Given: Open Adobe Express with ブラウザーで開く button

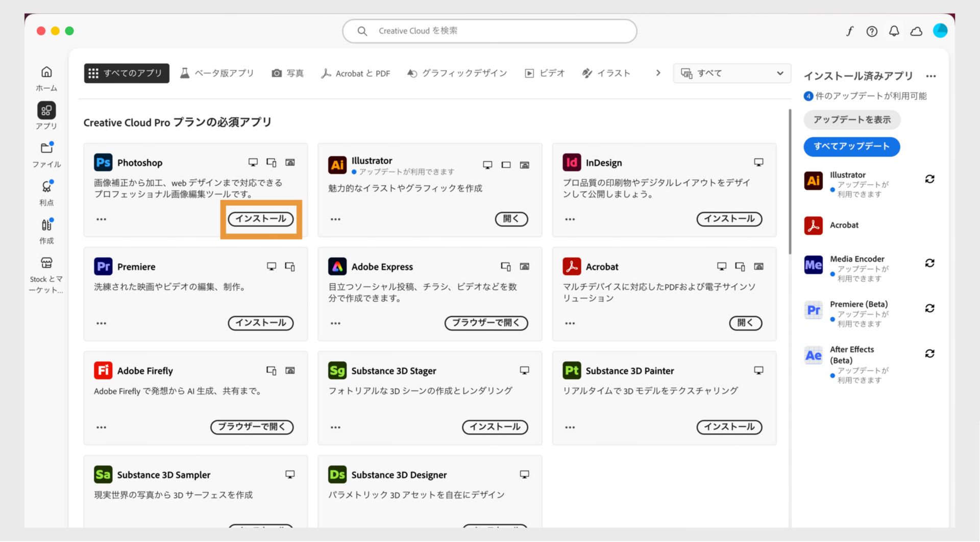Looking at the screenshot, I should coord(486,323).
